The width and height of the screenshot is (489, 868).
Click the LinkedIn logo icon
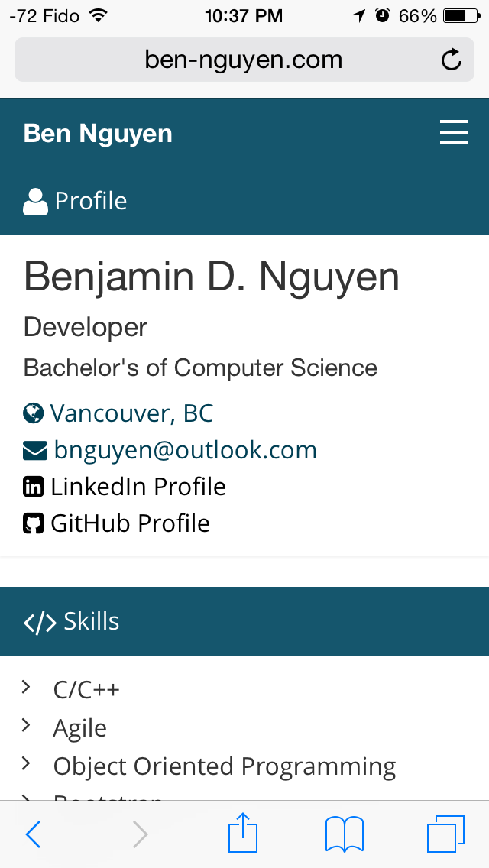[33, 487]
